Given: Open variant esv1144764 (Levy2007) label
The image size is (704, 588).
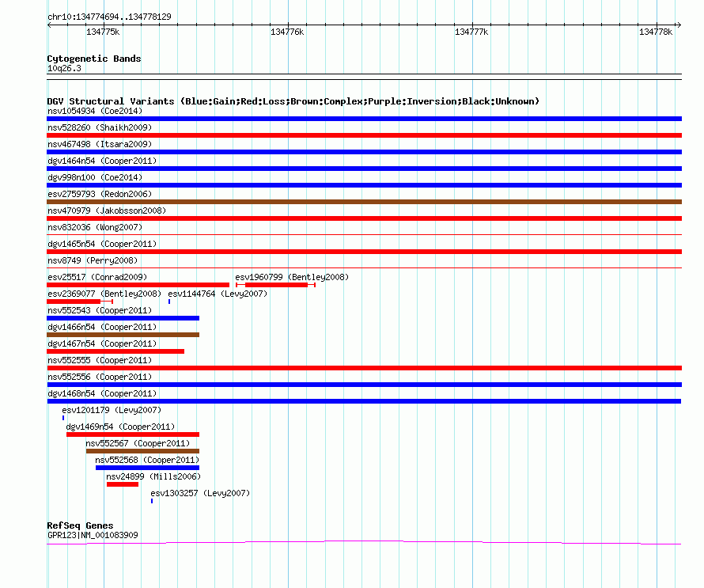Looking at the screenshot, I should click(x=218, y=294).
